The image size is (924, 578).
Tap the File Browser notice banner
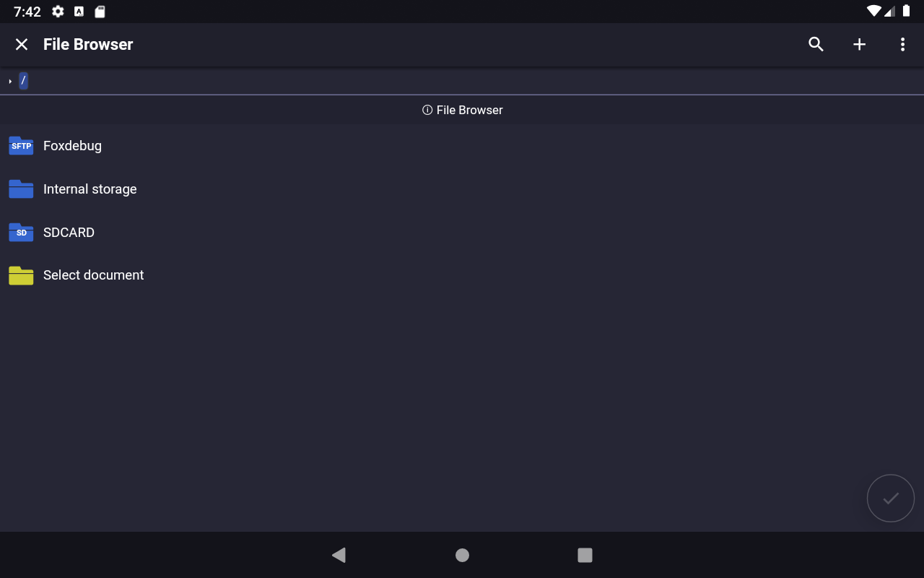point(462,110)
